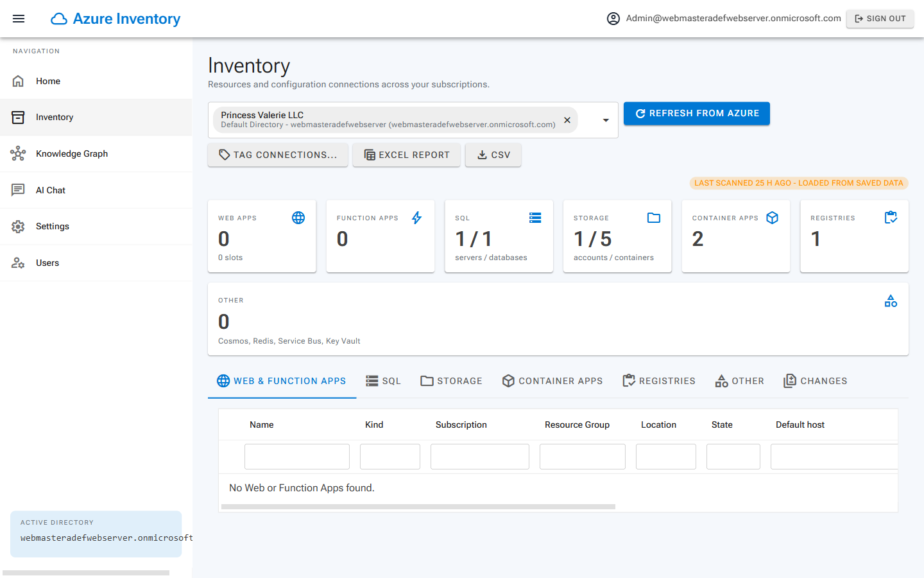
Task: Open AI Chat from the sidebar
Action: [96, 190]
